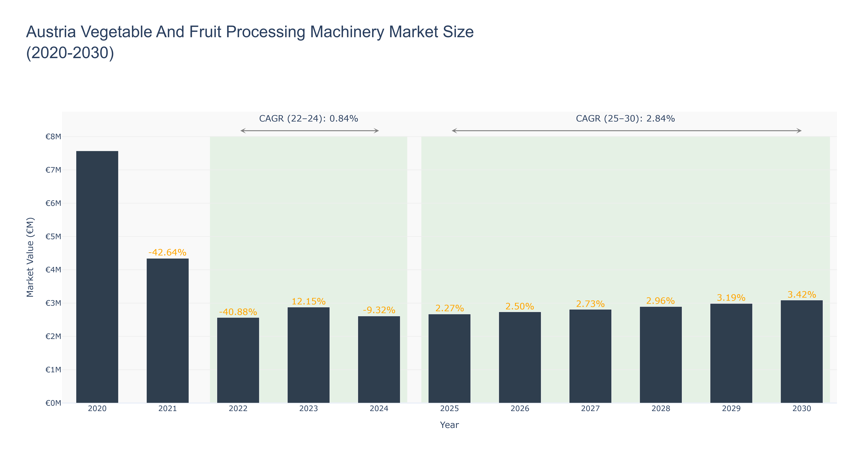868x465 pixels.
Task: Click the CAGR (25–30): 2.84% annotation
Action: click(625, 119)
